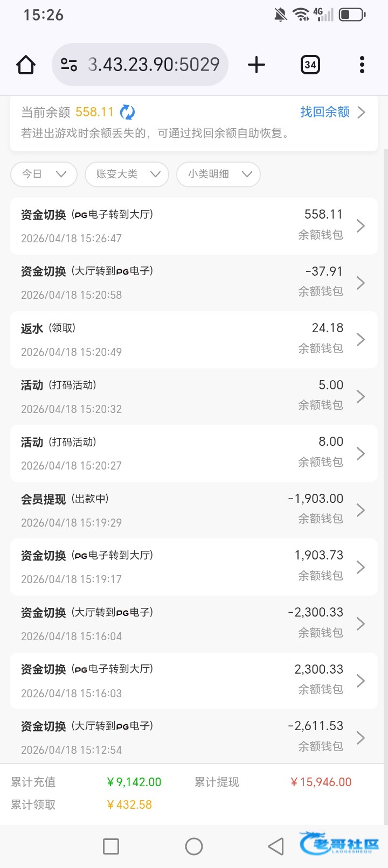The height and width of the screenshot is (868, 388).
Task: Open the 打码活动 8.00 activity record
Action: tap(193, 453)
